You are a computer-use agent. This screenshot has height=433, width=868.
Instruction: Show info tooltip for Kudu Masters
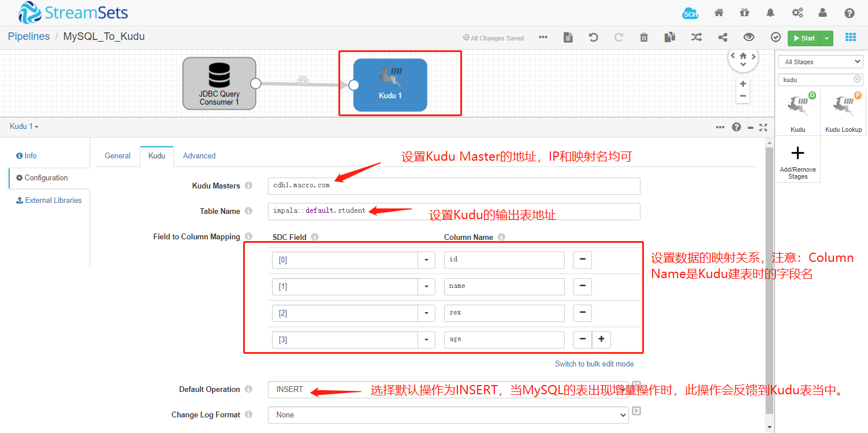click(x=248, y=186)
